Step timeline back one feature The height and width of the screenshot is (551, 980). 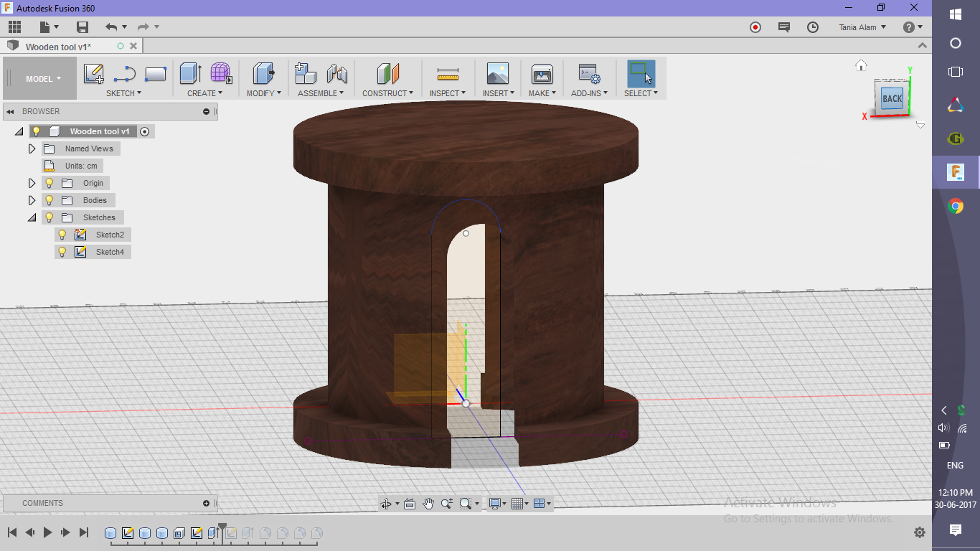pyautogui.click(x=30, y=532)
